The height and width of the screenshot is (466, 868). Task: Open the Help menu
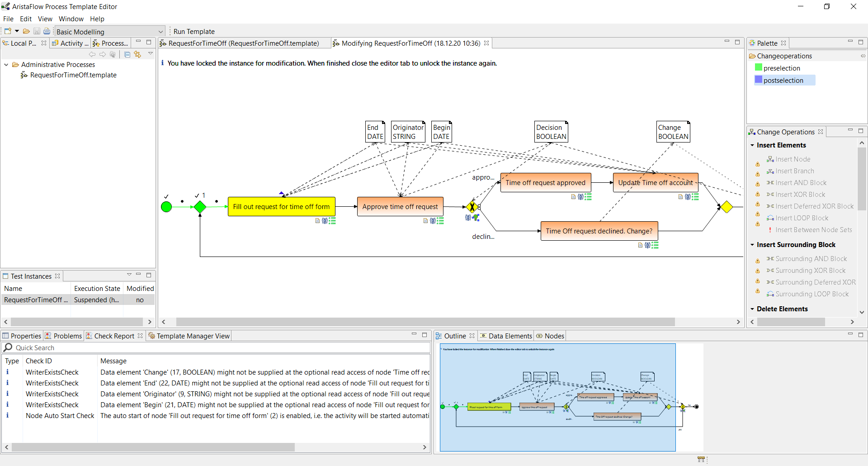(x=97, y=19)
